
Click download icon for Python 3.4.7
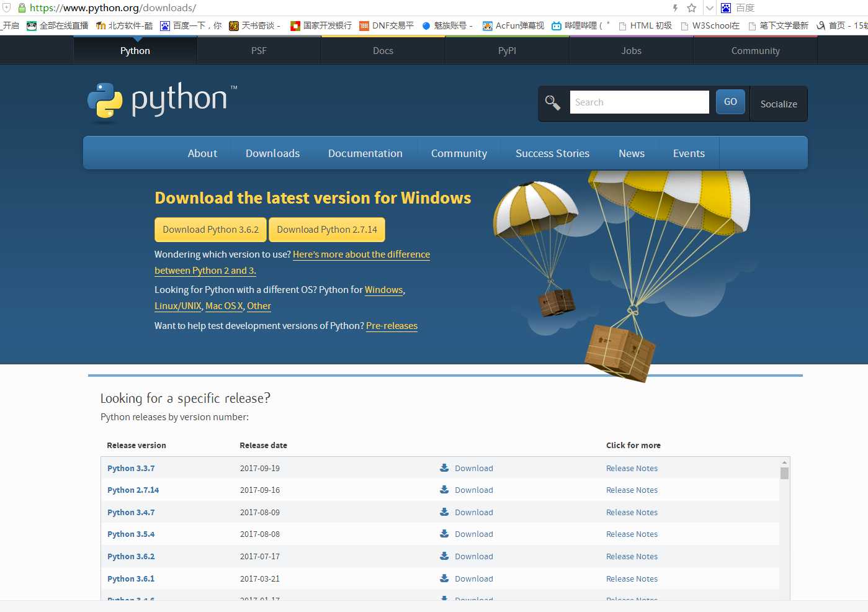click(x=444, y=512)
